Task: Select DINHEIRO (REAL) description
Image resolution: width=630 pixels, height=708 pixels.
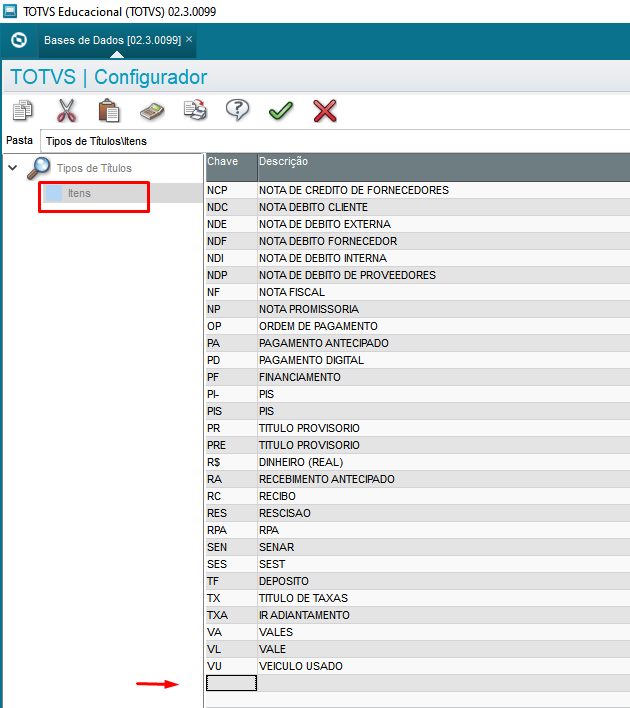Action: 444,462
